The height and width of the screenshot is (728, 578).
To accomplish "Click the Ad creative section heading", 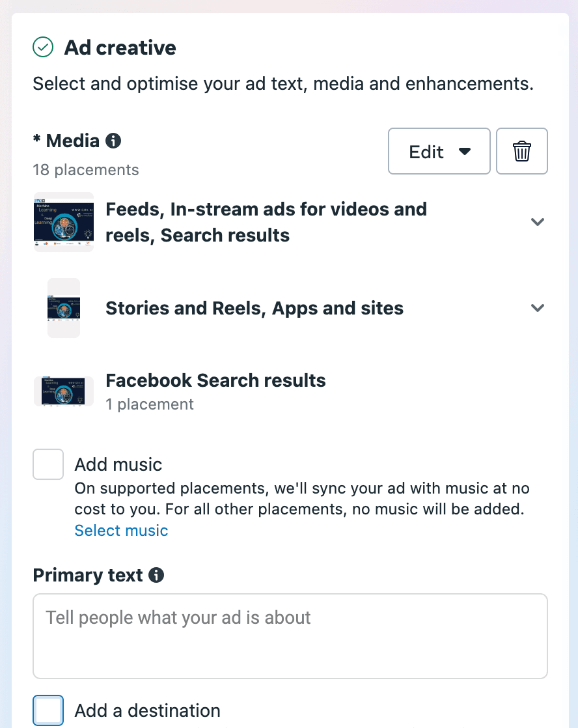I will coord(120,48).
